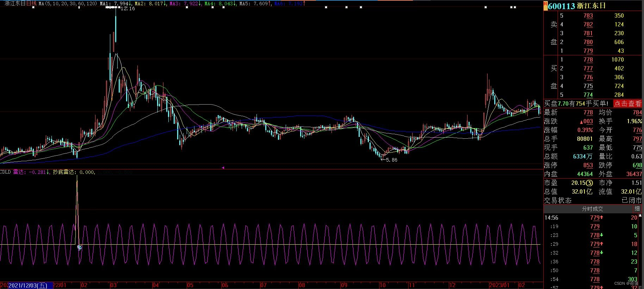Select stock code 600113 in the header
Screen dimensions: 644x289
(x=562, y=6)
